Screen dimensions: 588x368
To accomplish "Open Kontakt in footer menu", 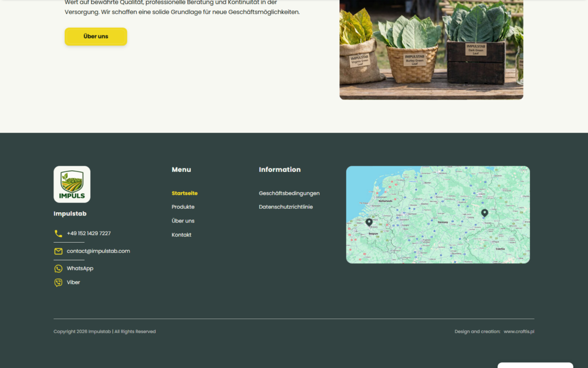I will (181, 235).
